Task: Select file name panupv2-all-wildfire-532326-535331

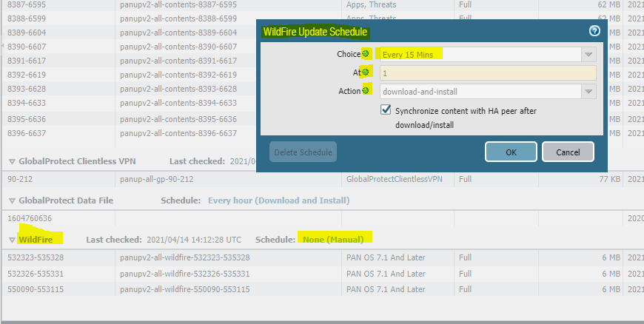Action: (185, 274)
